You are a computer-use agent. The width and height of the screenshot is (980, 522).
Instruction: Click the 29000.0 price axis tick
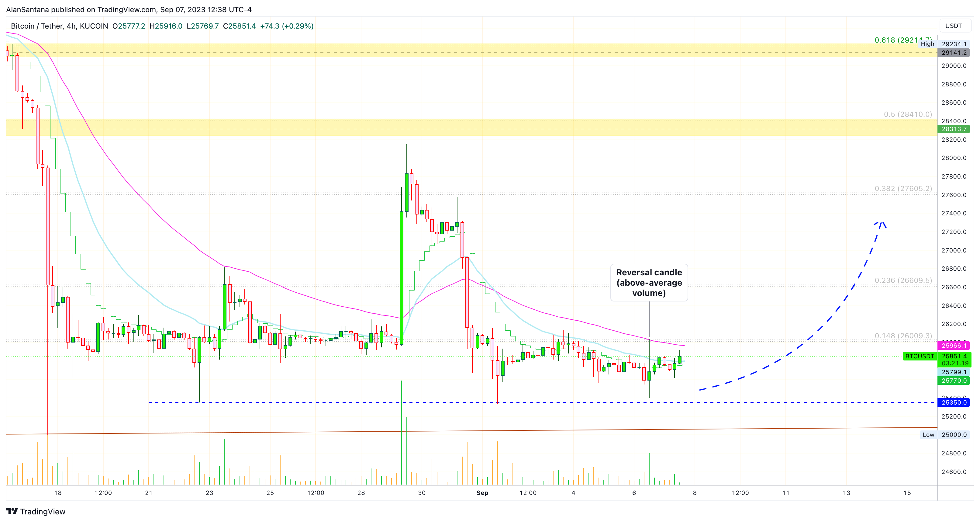(x=954, y=65)
